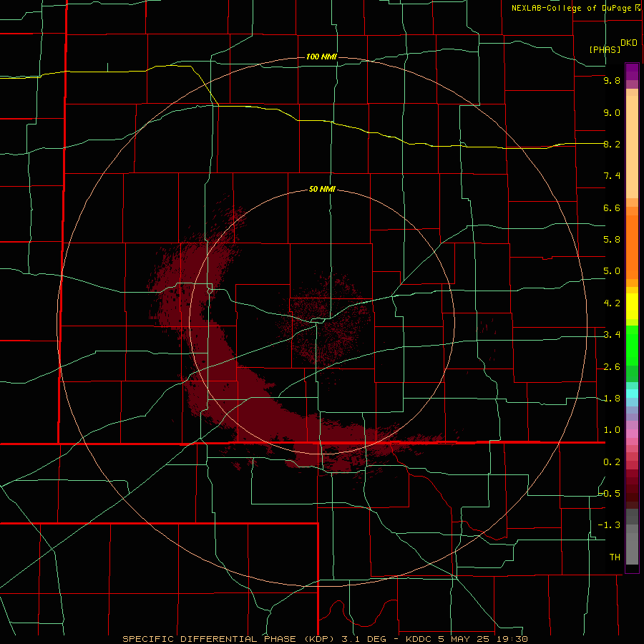
Task: Pick the purple segment of the color bar
Action: pos(632,72)
